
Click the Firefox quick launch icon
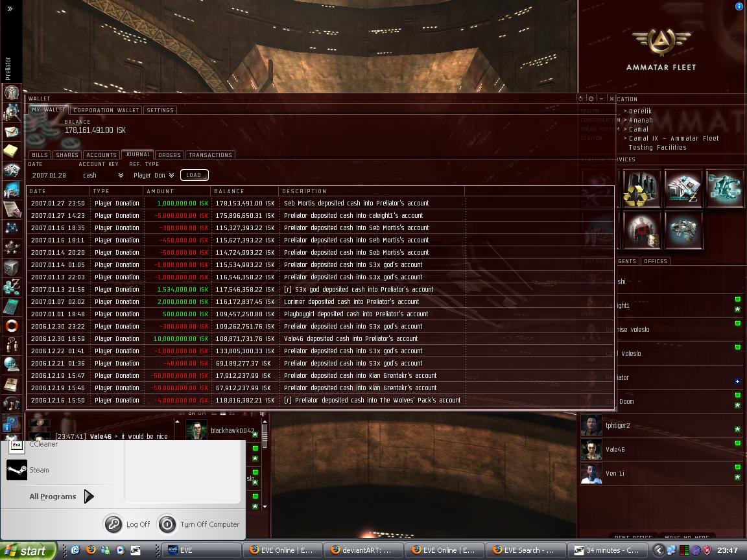pyautogui.click(x=91, y=550)
